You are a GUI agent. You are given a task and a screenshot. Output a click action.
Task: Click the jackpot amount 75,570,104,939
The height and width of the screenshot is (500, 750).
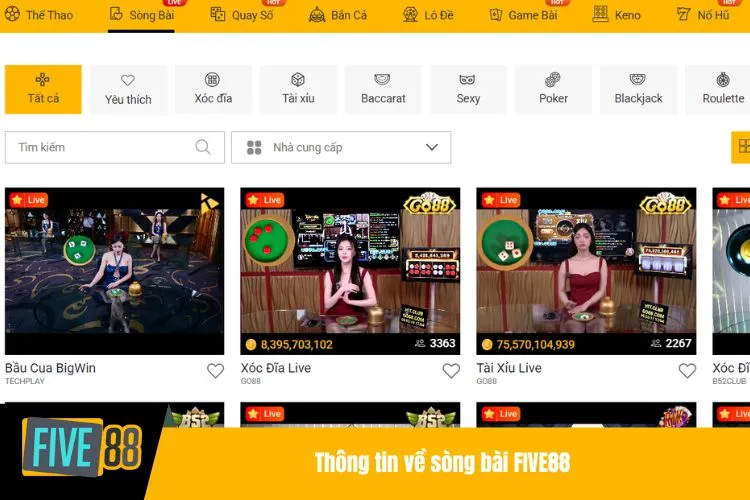(x=536, y=344)
